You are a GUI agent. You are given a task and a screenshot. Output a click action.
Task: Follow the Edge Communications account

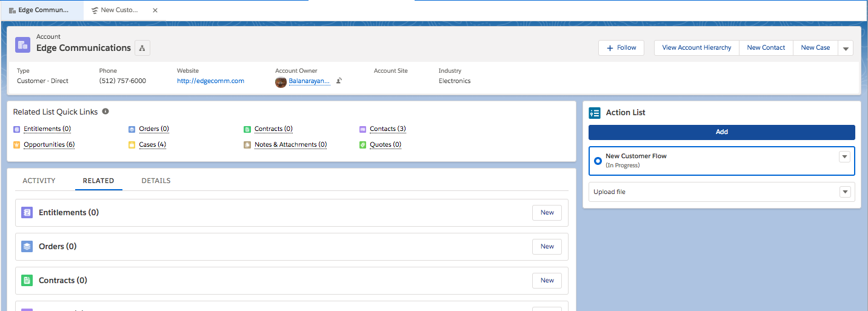click(x=621, y=48)
